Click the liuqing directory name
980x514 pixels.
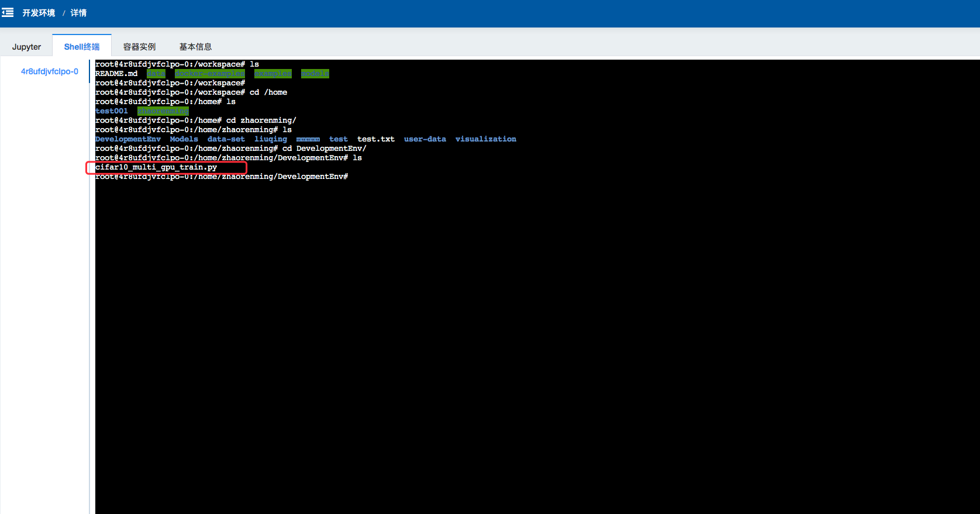[270, 139]
